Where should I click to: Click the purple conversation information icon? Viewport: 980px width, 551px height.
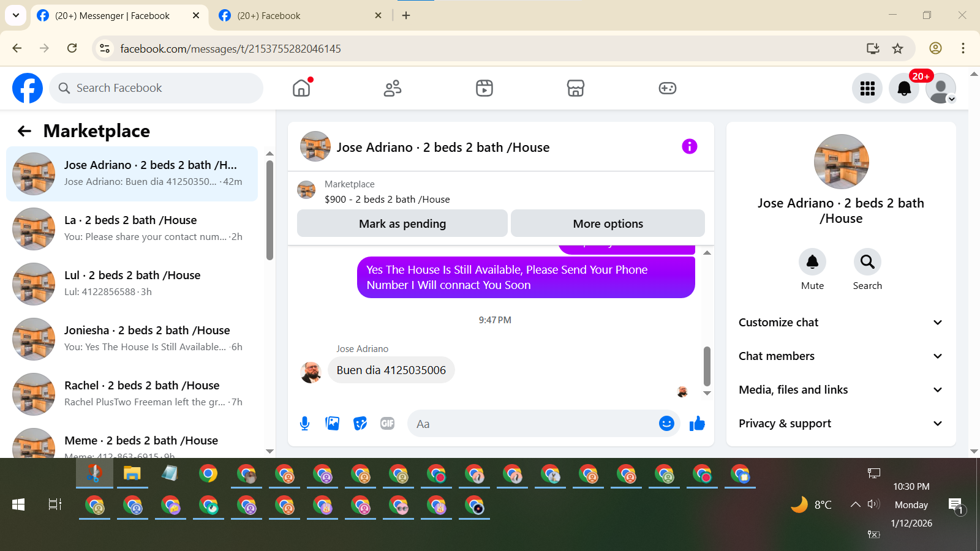pyautogui.click(x=690, y=146)
